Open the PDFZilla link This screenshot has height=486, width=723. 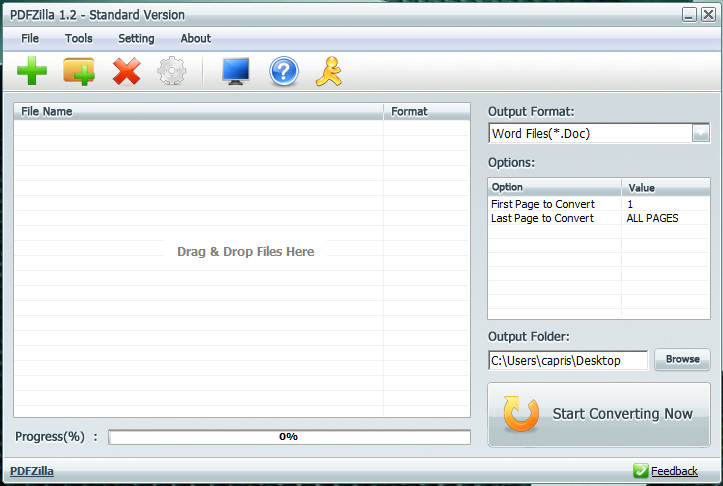click(32, 471)
